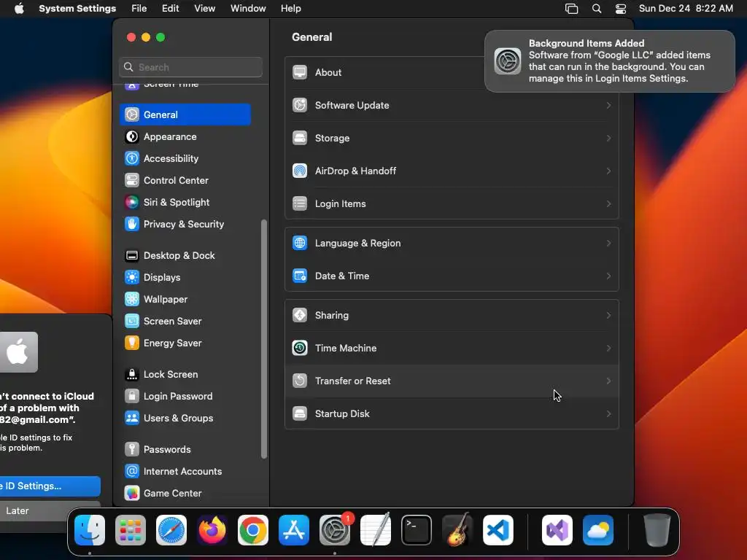Open Control Center in the menu bar

point(621,9)
